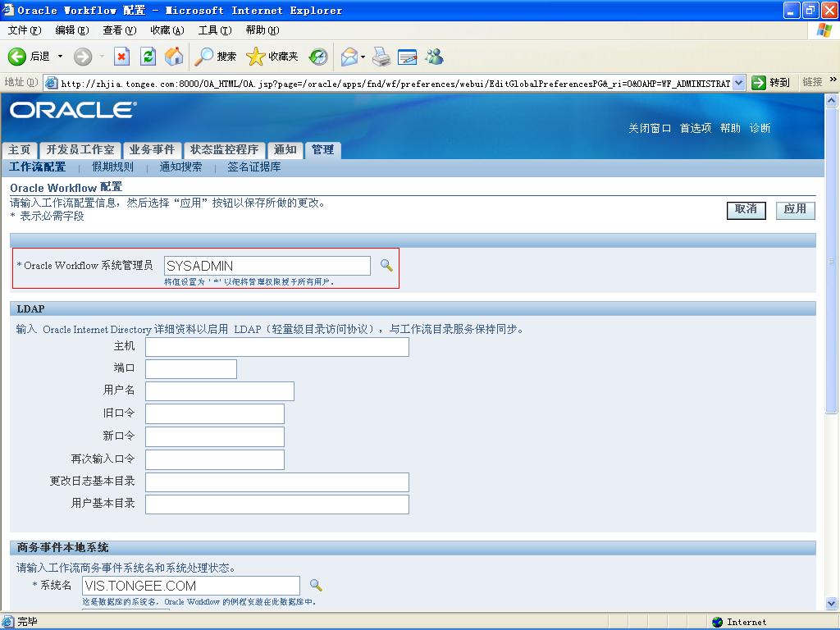Click the Edit page toolbar icon
Viewport: 840px width, 630px height.
tap(408, 57)
